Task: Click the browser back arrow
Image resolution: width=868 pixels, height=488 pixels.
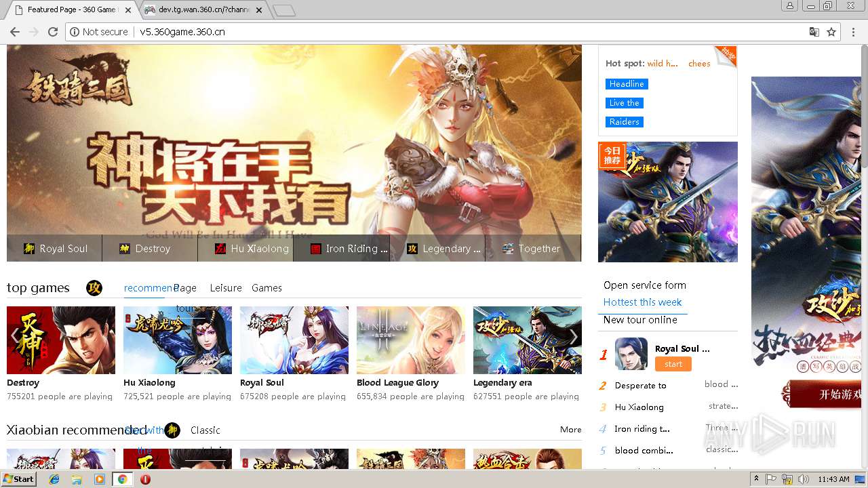Action: tap(14, 32)
